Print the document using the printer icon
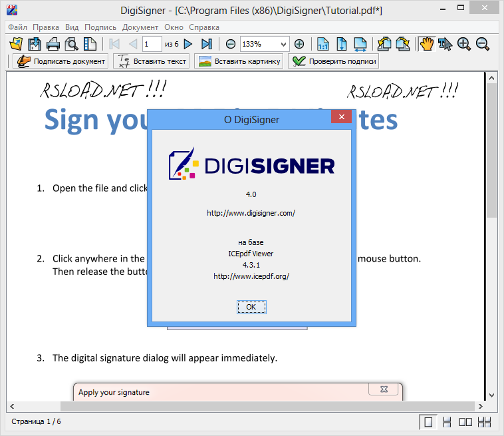 coord(53,44)
